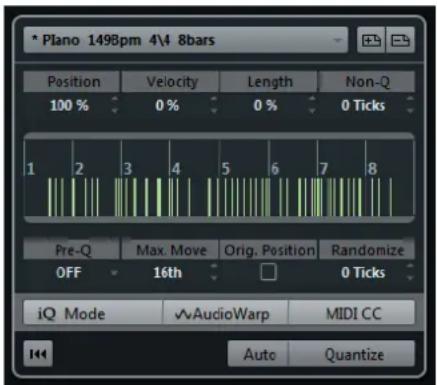437x385 pixels.
Task: Open the Piano 149Bpm preset dropdown
Action: (x=186, y=40)
